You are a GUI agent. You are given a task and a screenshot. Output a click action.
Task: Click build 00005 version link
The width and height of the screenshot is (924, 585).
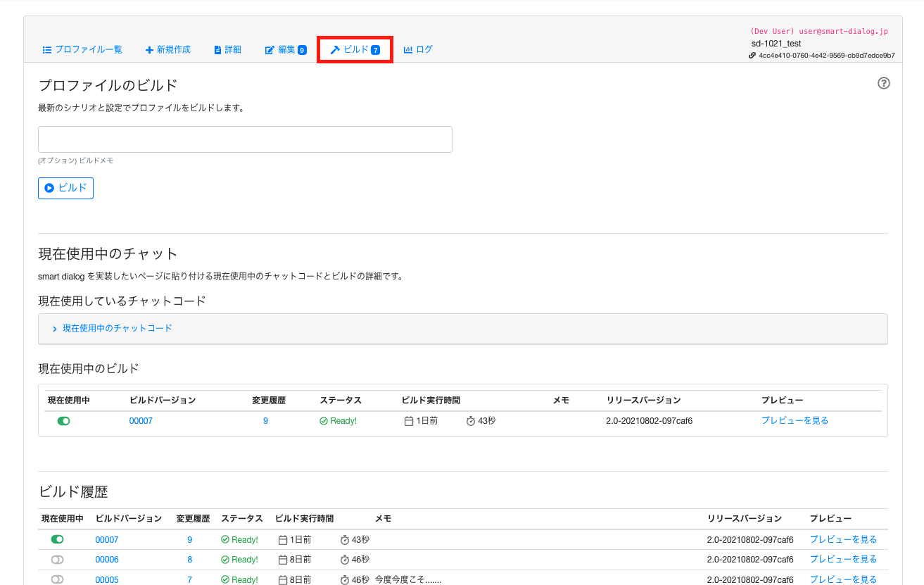tap(107, 579)
